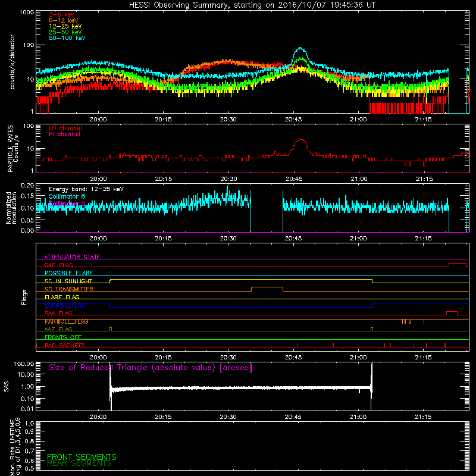
Task: Click the 0.7 tick on livetime axis
Action: coord(29,451)
